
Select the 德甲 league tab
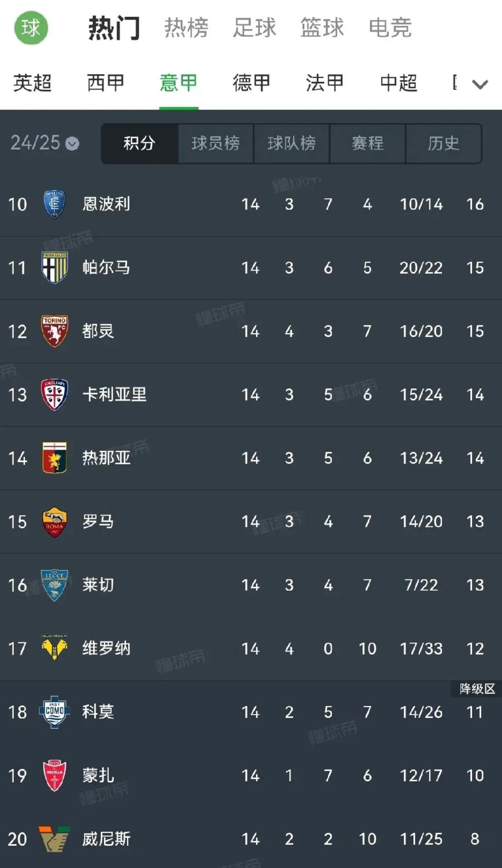pyautogui.click(x=251, y=83)
